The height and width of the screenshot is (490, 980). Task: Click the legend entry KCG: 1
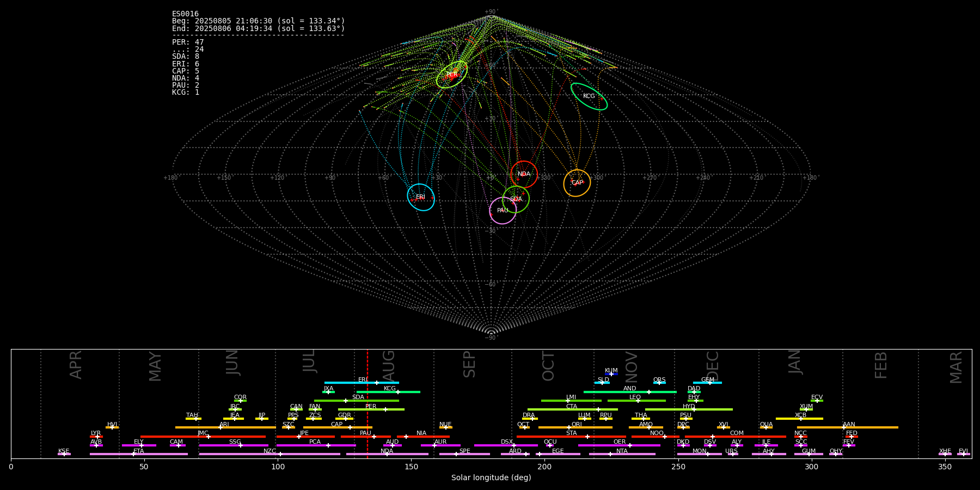click(186, 92)
